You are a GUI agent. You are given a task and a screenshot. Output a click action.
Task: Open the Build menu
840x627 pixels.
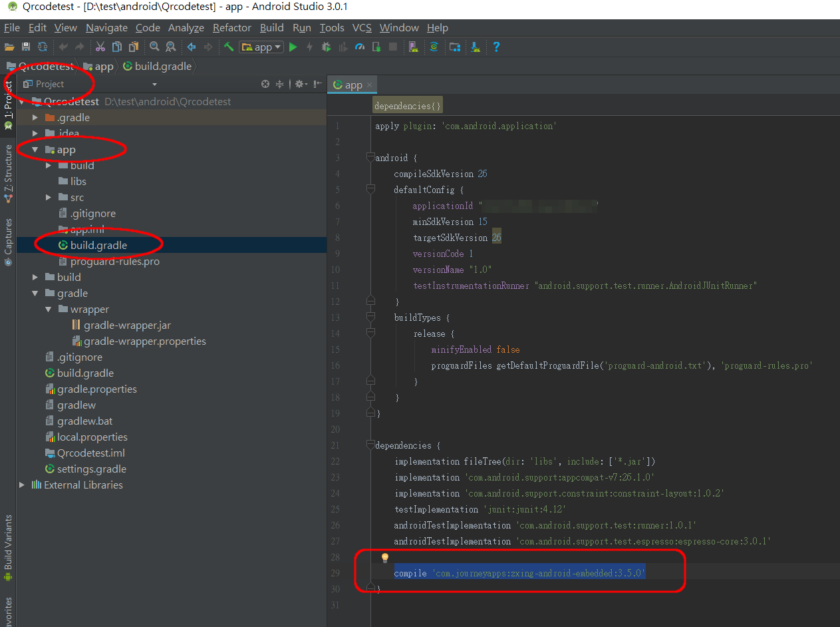click(272, 27)
